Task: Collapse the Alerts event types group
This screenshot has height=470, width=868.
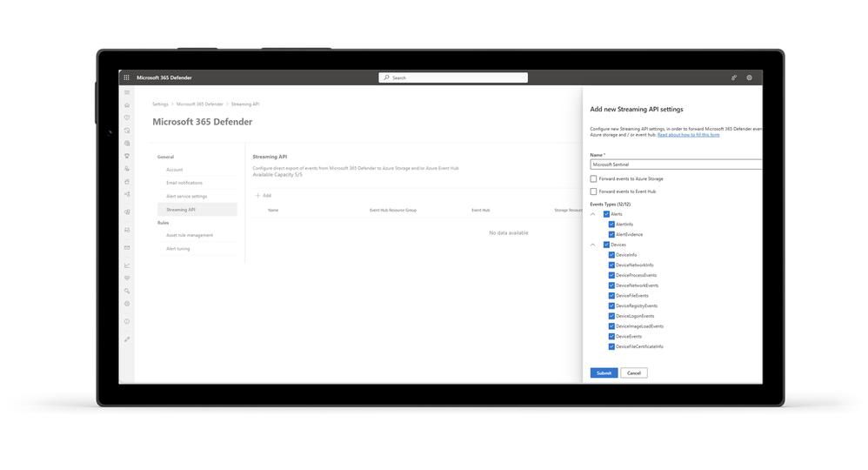Action: point(593,214)
